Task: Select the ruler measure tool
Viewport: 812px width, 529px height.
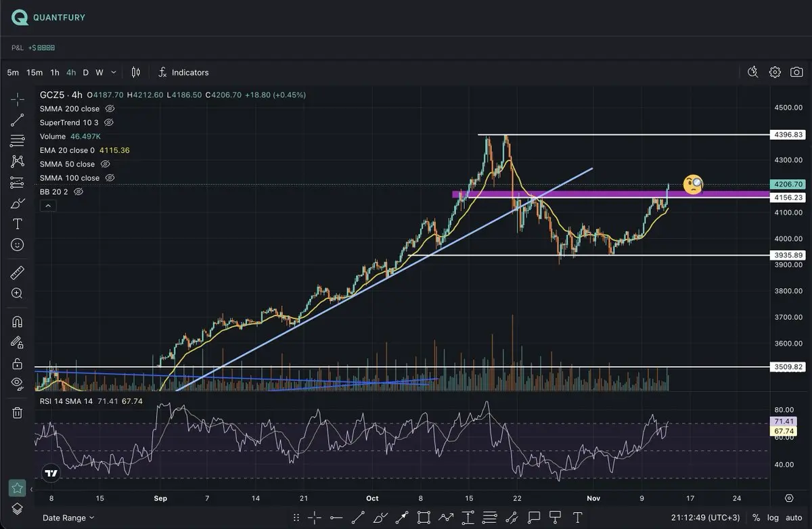Action: pyautogui.click(x=18, y=273)
